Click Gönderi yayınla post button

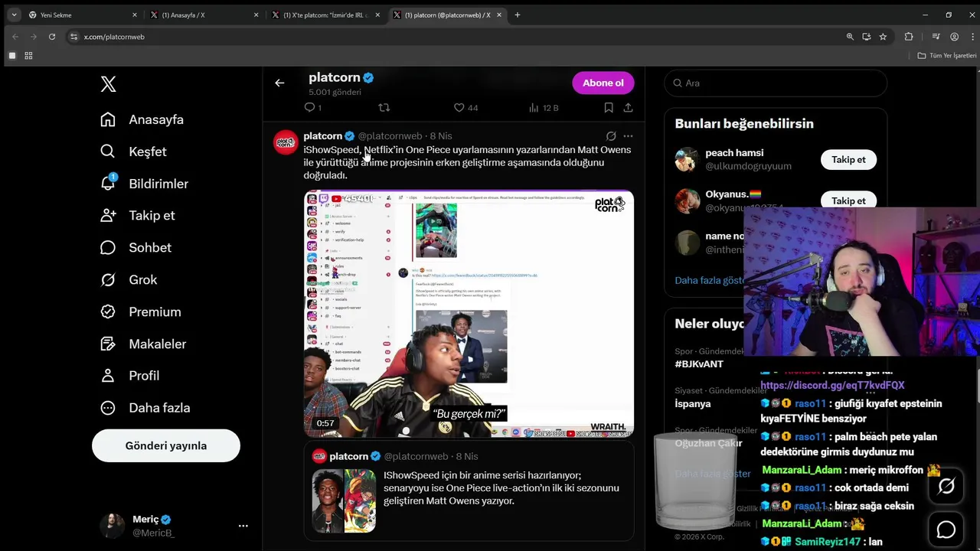point(166,445)
